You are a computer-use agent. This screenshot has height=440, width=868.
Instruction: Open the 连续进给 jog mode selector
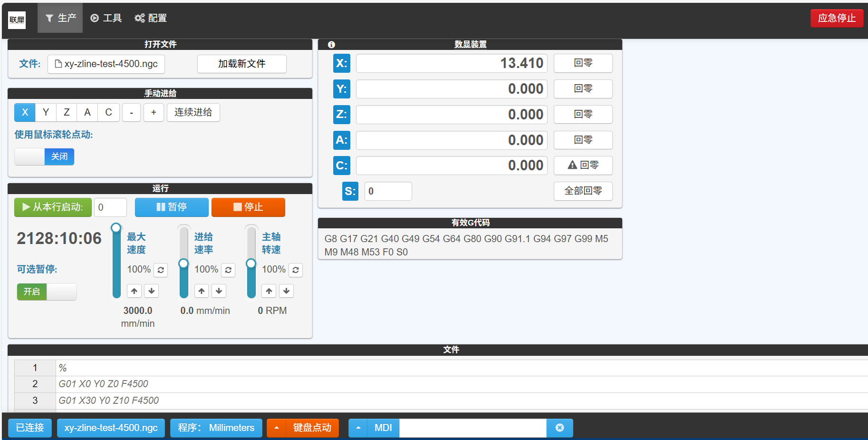pyautogui.click(x=193, y=112)
